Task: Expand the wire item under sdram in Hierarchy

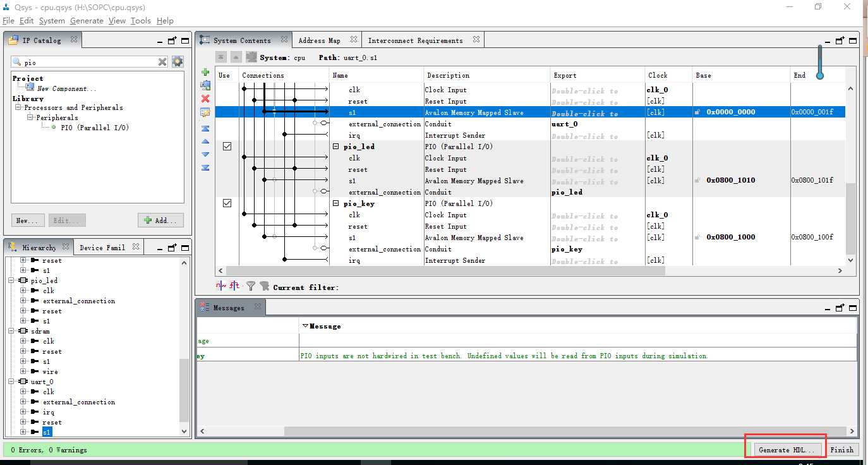Action: (23, 371)
